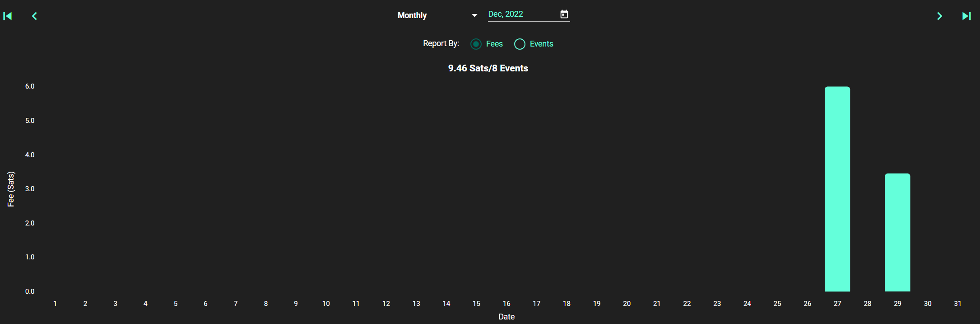Jump to the first period icon
This screenshot has width=980, height=324.
[x=8, y=16]
